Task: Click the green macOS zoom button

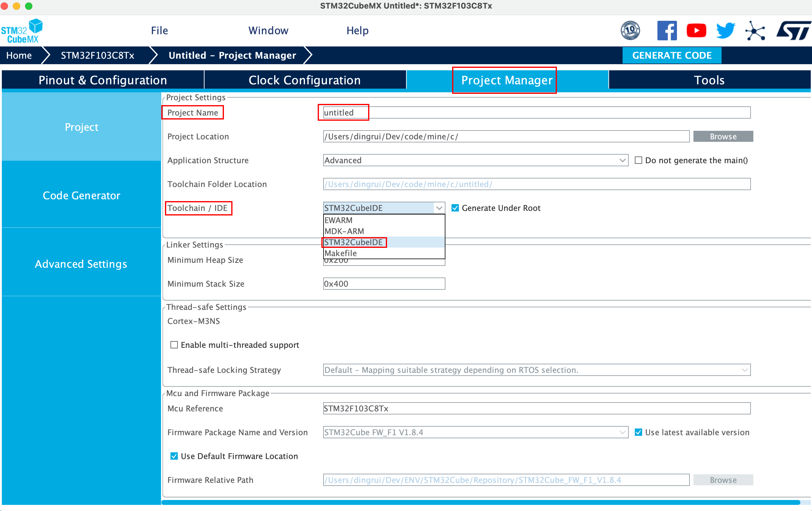Action: [x=29, y=6]
